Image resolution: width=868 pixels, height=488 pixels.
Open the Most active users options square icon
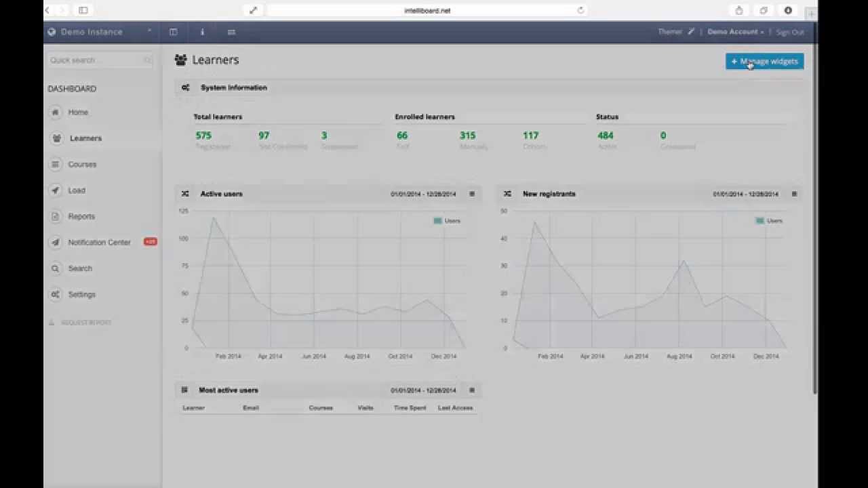click(472, 390)
